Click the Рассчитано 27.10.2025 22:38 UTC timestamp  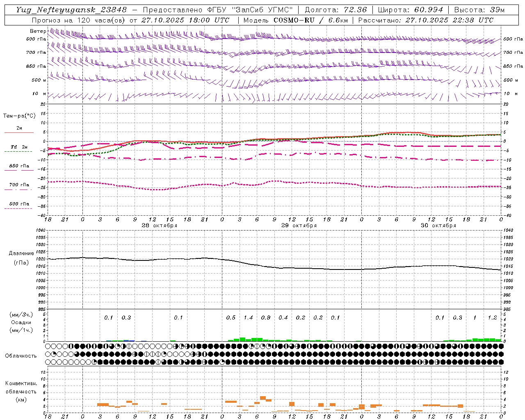pos(426,20)
